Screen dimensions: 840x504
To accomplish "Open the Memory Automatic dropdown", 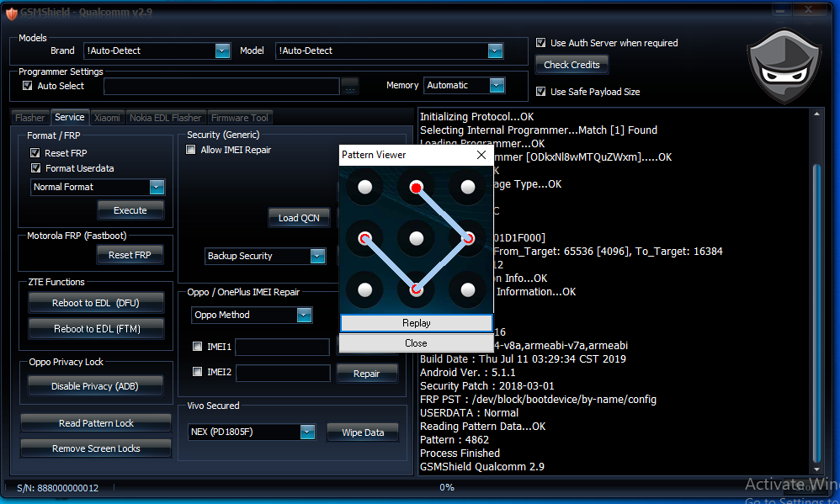I will (497, 85).
